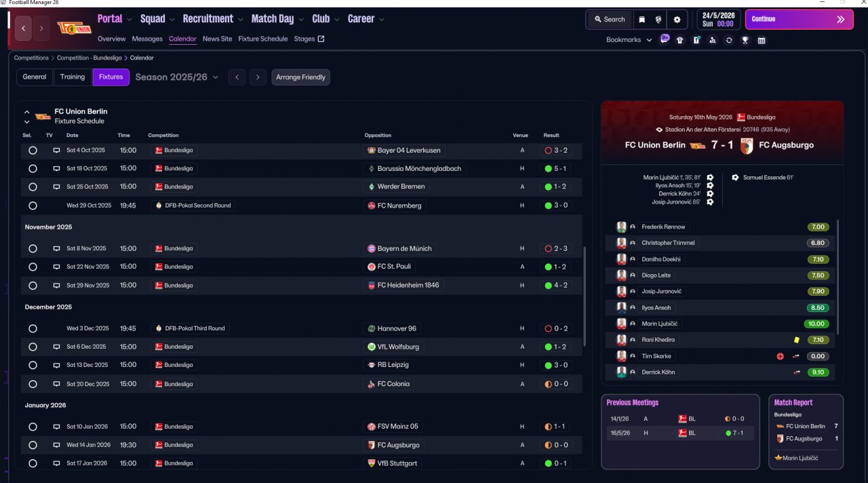The height and width of the screenshot is (483, 868).
Task: Click the fixture list vertical scrollbar
Action: 584,296
